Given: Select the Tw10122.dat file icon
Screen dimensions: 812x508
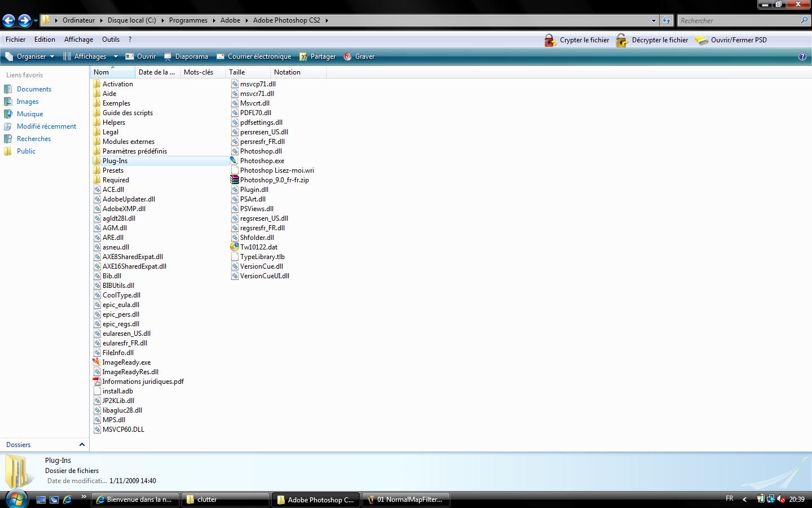Looking at the screenshot, I should (235, 247).
